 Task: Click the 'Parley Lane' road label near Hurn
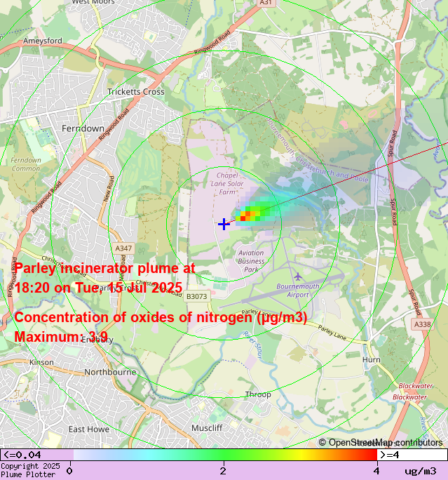[x=332, y=333]
